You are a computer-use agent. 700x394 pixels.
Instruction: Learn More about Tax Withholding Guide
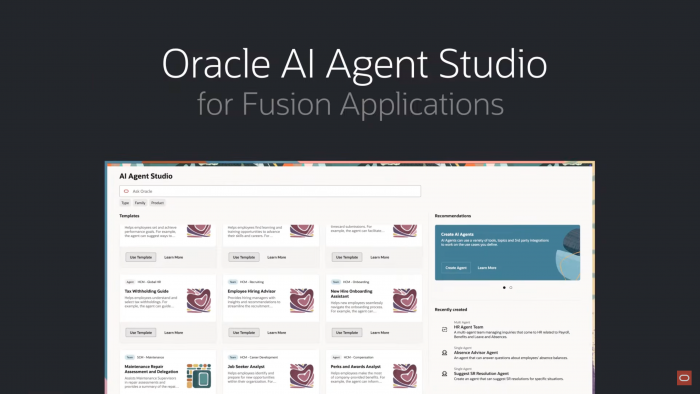(173, 332)
